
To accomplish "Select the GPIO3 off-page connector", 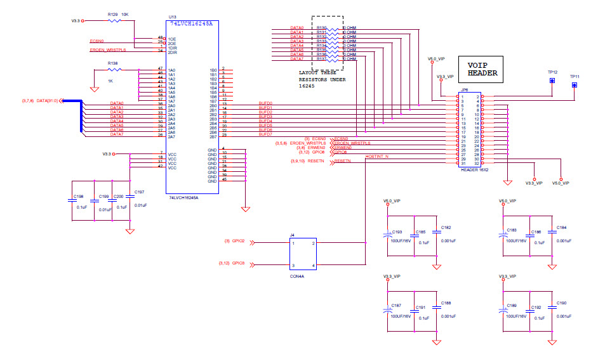I will tap(250, 263).
